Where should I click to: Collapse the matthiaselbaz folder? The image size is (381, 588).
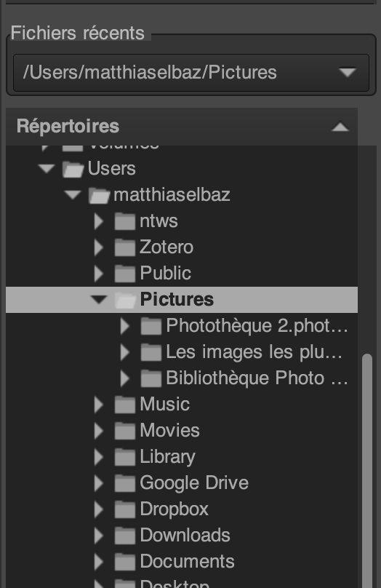[x=73, y=194]
